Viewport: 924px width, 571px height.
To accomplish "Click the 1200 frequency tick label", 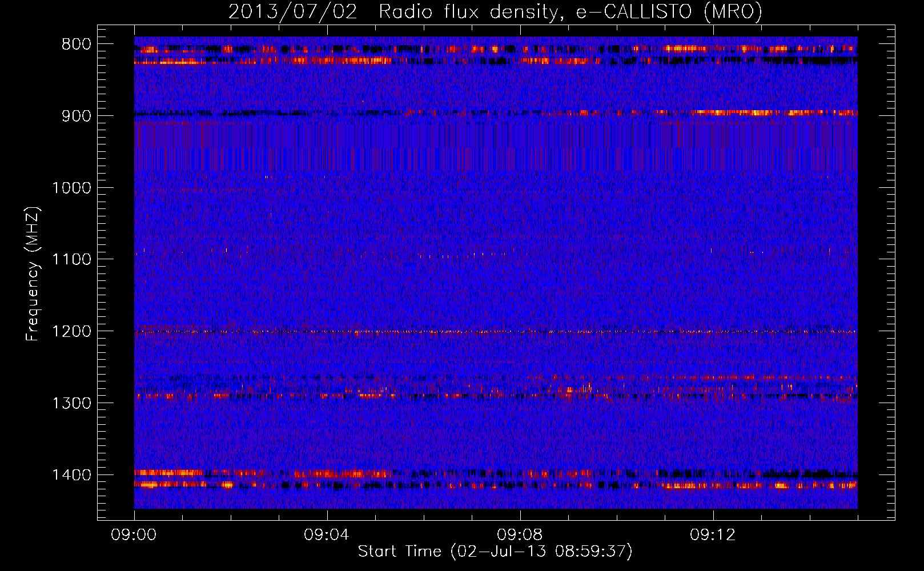I will point(71,332).
